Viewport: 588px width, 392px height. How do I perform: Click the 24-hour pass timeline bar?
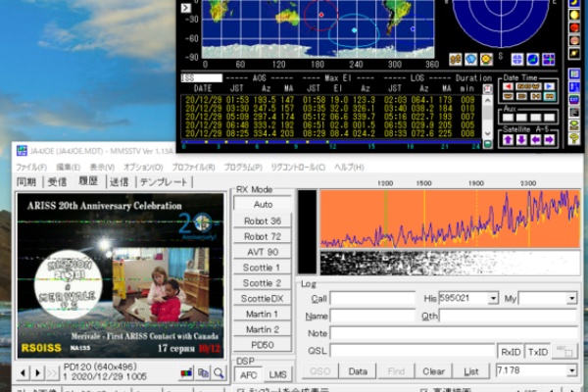(331, 142)
